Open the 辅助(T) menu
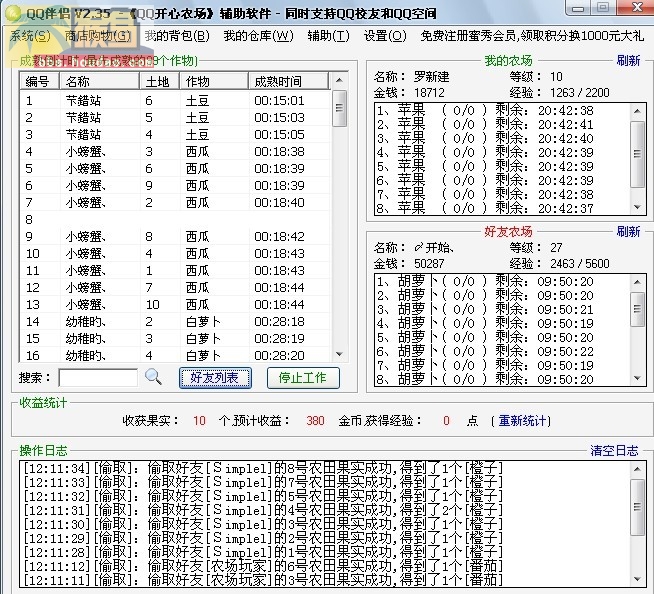 point(328,36)
